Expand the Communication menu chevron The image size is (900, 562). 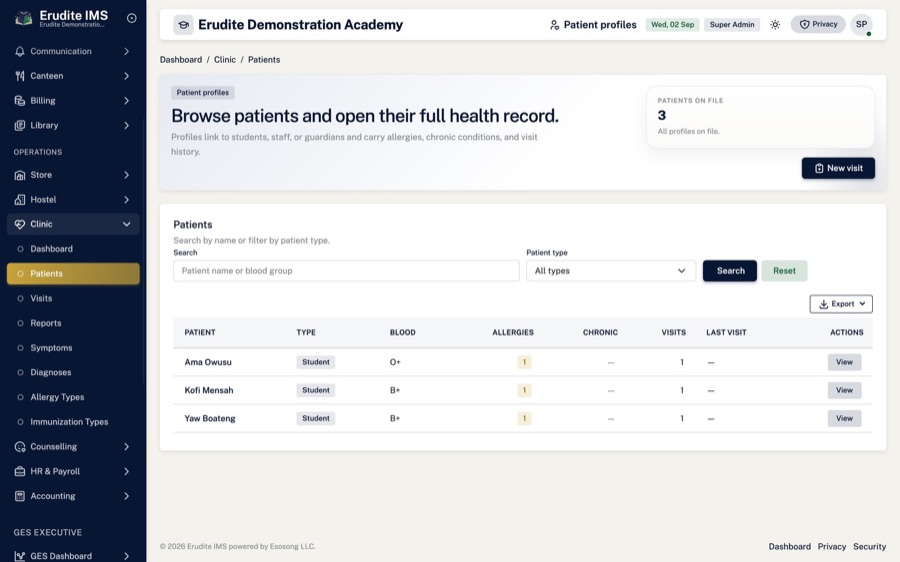click(x=126, y=51)
